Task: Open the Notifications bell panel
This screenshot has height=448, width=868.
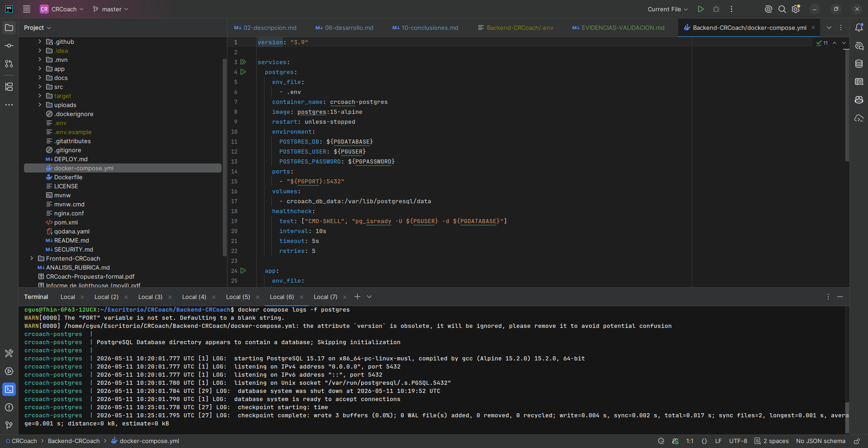Action: (x=859, y=28)
